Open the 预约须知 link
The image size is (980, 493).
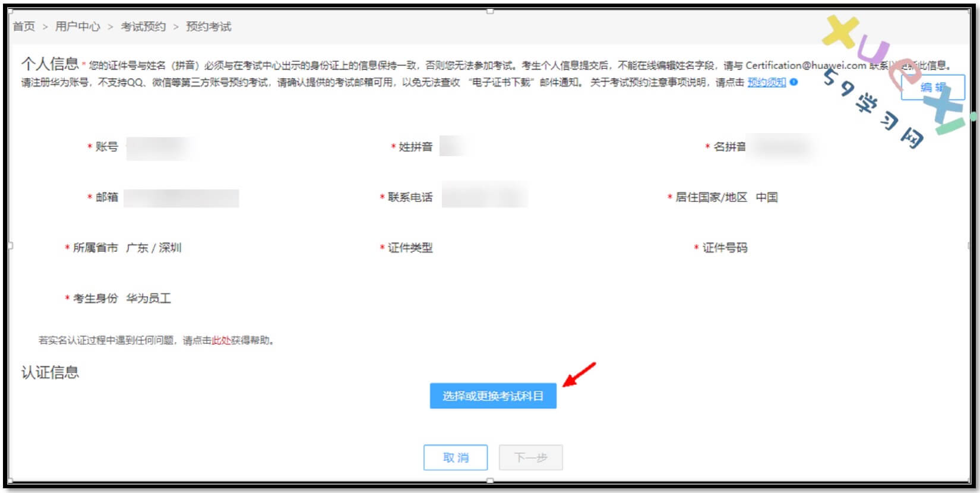766,82
